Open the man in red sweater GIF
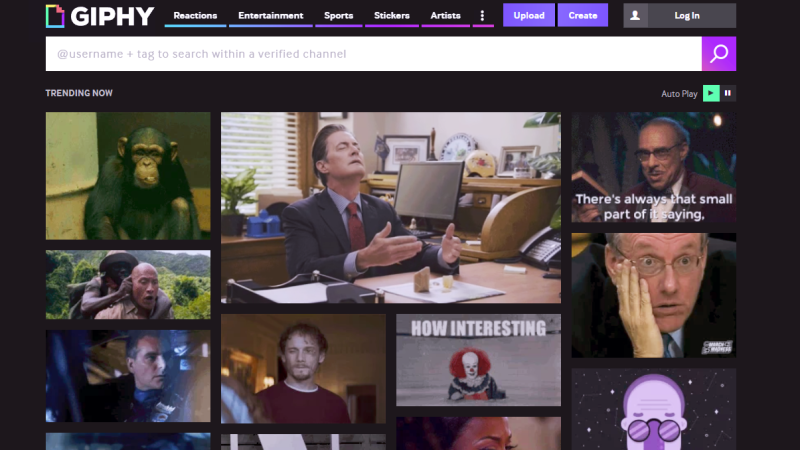Image resolution: width=800 pixels, height=450 pixels. click(x=303, y=369)
